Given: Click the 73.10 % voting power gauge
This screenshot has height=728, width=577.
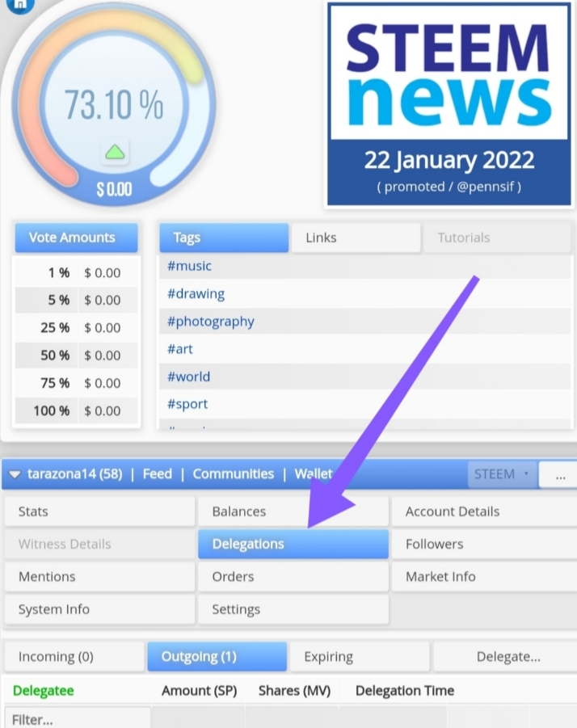Looking at the screenshot, I should coord(114,105).
